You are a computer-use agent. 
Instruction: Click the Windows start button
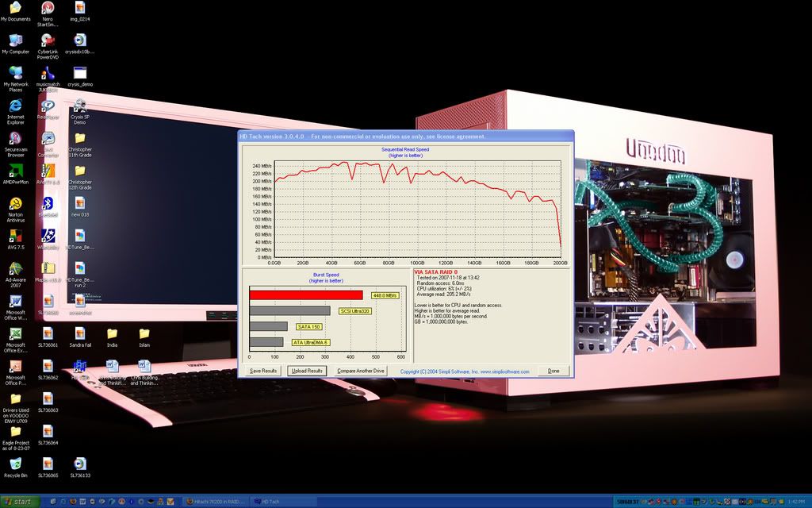(x=20, y=502)
